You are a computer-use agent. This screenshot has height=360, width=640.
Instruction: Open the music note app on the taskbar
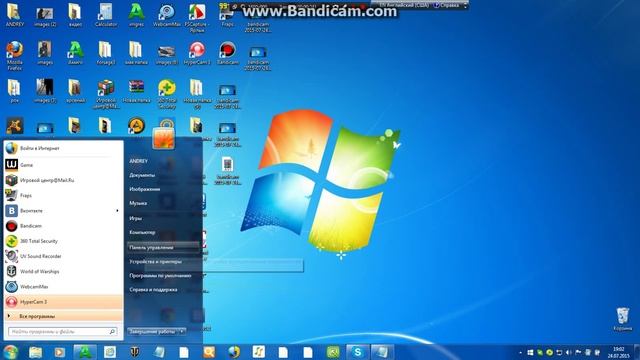tap(258, 352)
